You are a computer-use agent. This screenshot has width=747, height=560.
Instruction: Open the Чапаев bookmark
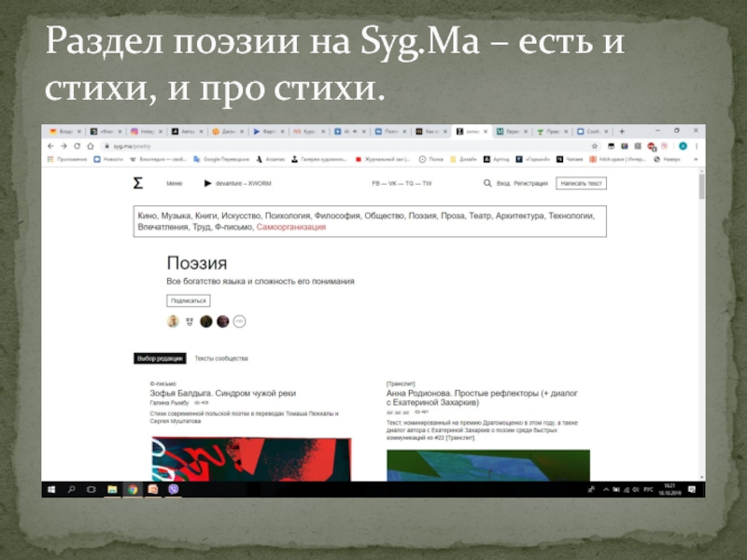(570, 160)
